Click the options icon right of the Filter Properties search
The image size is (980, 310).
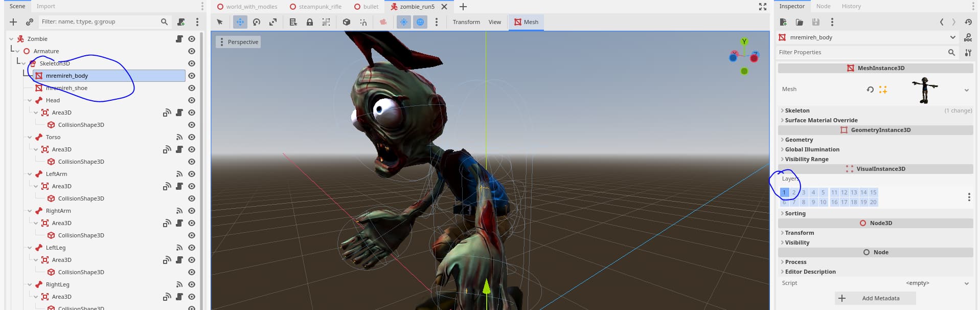point(968,52)
